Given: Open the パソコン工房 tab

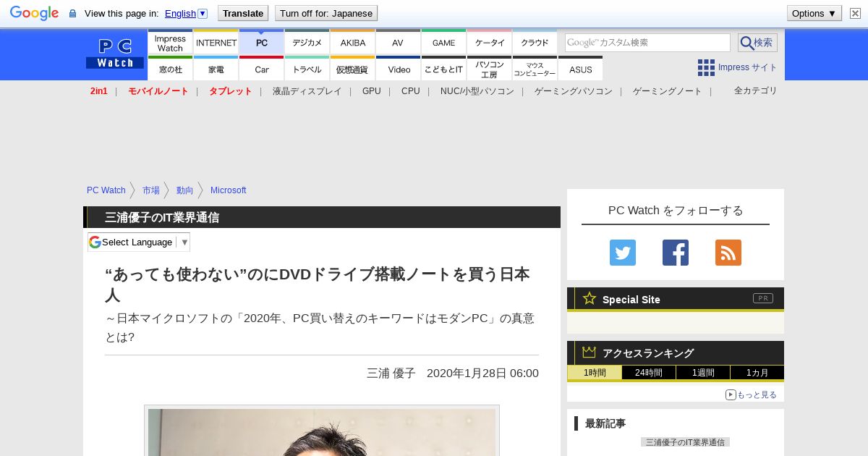Looking at the screenshot, I should click(490, 69).
